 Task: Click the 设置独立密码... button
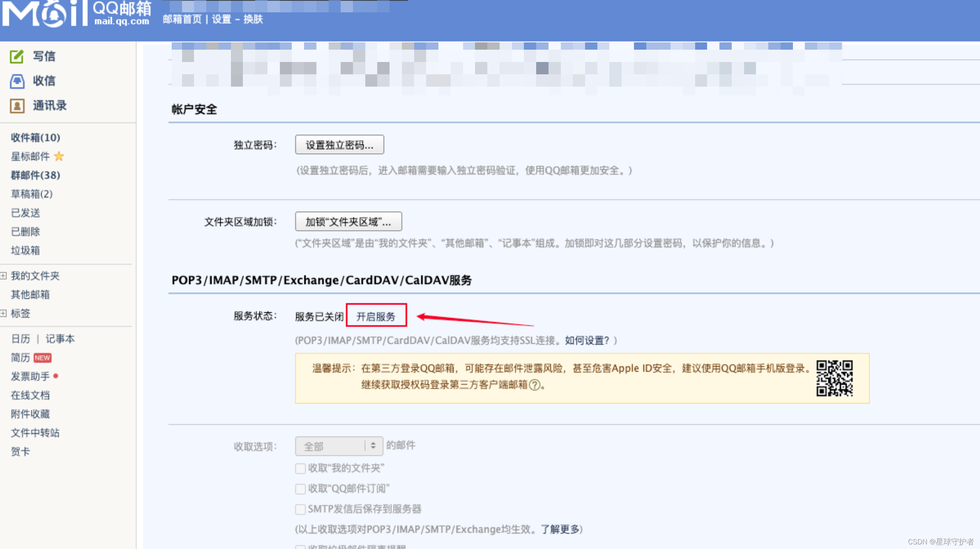(x=339, y=145)
